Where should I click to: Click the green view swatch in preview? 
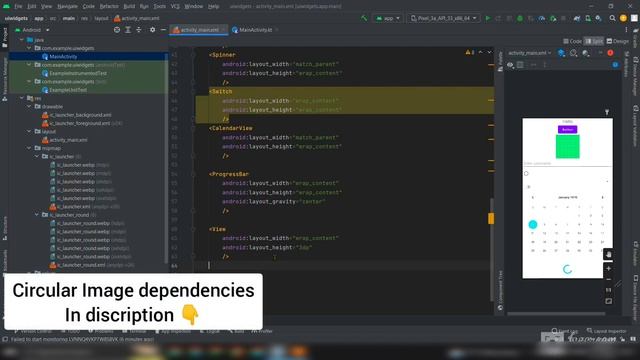[x=567, y=146]
